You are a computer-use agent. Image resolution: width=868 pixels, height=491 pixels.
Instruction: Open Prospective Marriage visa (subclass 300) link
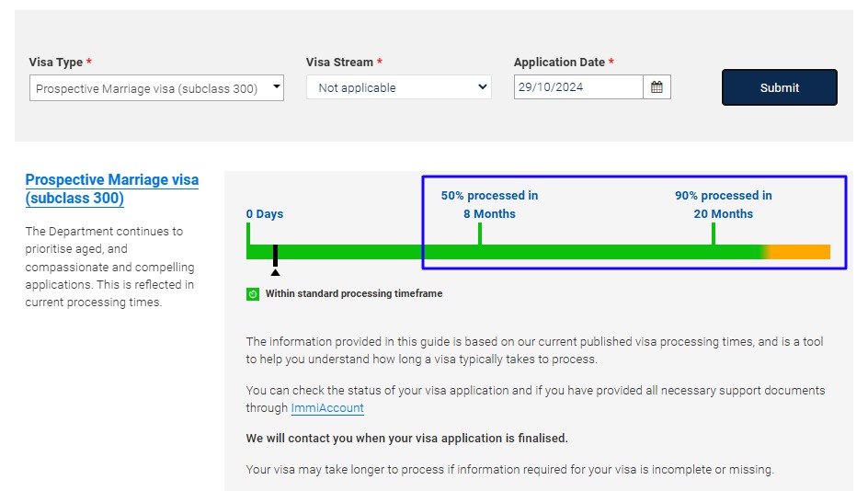point(112,188)
